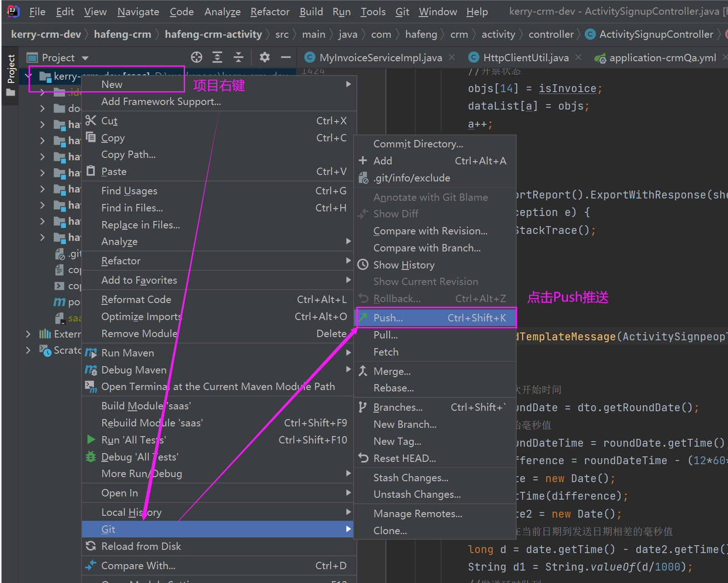Click the Cut scissors icon in context menu
728x583 pixels.
tap(91, 120)
